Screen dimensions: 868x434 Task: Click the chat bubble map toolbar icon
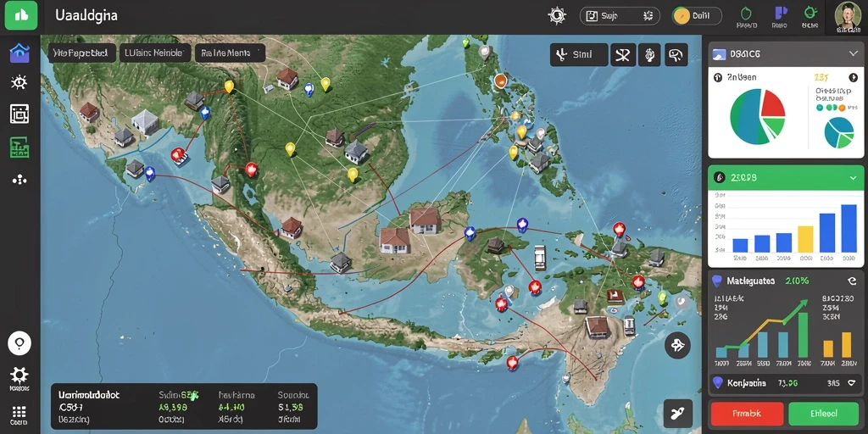click(676, 55)
